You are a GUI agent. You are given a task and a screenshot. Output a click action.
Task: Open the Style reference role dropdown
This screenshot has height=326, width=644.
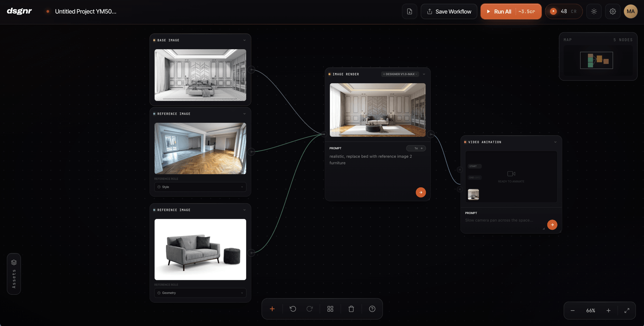tap(200, 187)
